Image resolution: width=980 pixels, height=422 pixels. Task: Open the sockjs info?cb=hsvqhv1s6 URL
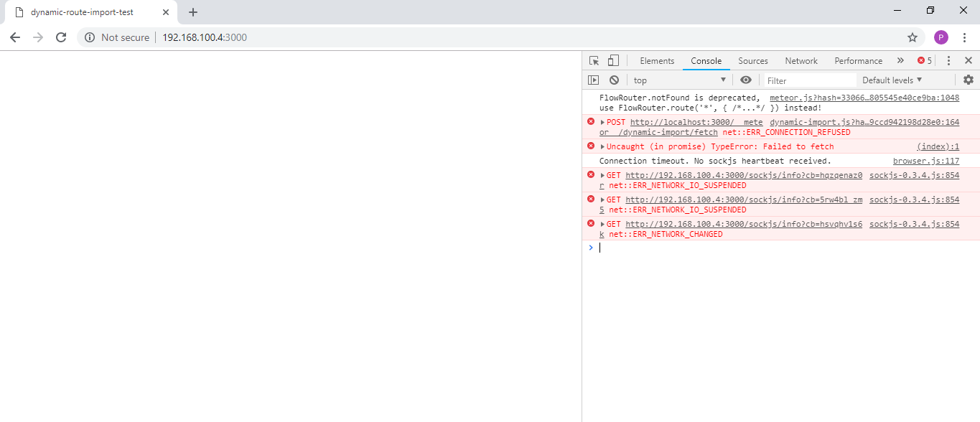click(744, 224)
